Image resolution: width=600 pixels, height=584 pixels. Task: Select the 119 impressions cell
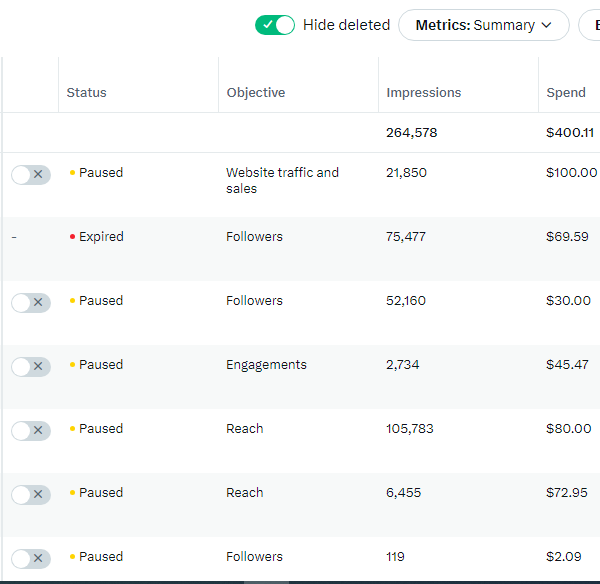395,556
